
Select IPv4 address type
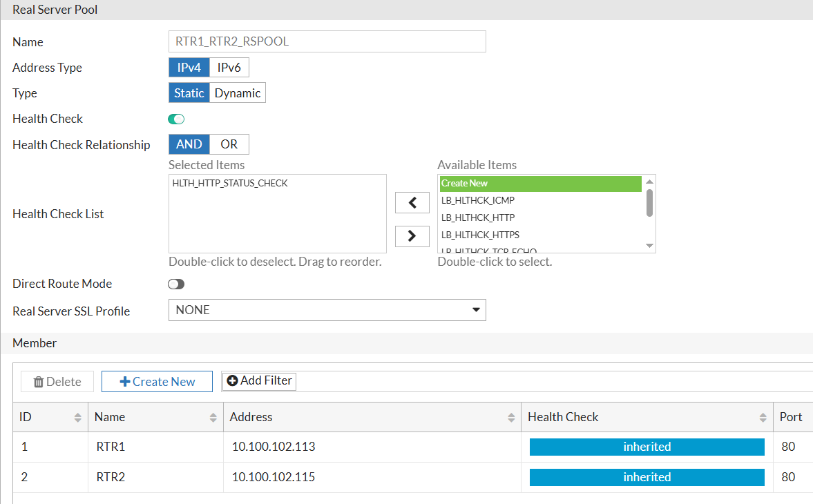click(189, 68)
